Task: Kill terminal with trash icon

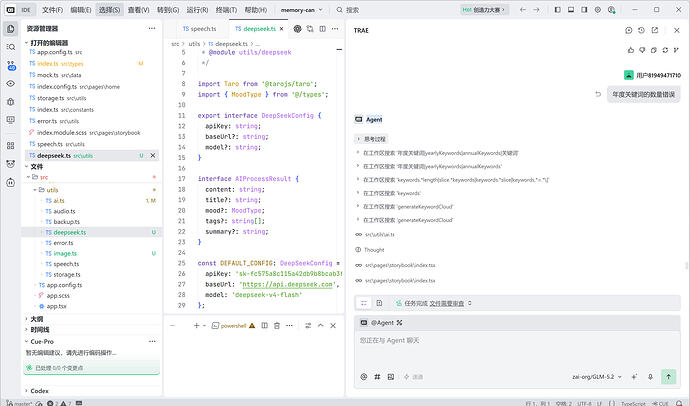Action: point(277,326)
